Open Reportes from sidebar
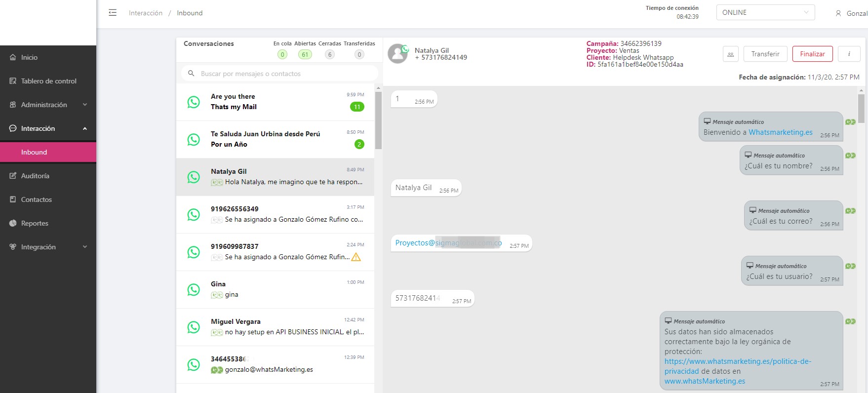 pyautogui.click(x=48, y=223)
